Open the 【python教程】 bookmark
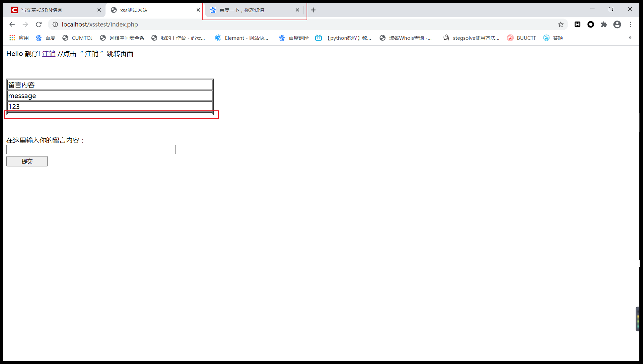The image size is (643, 364). tap(343, 38)
